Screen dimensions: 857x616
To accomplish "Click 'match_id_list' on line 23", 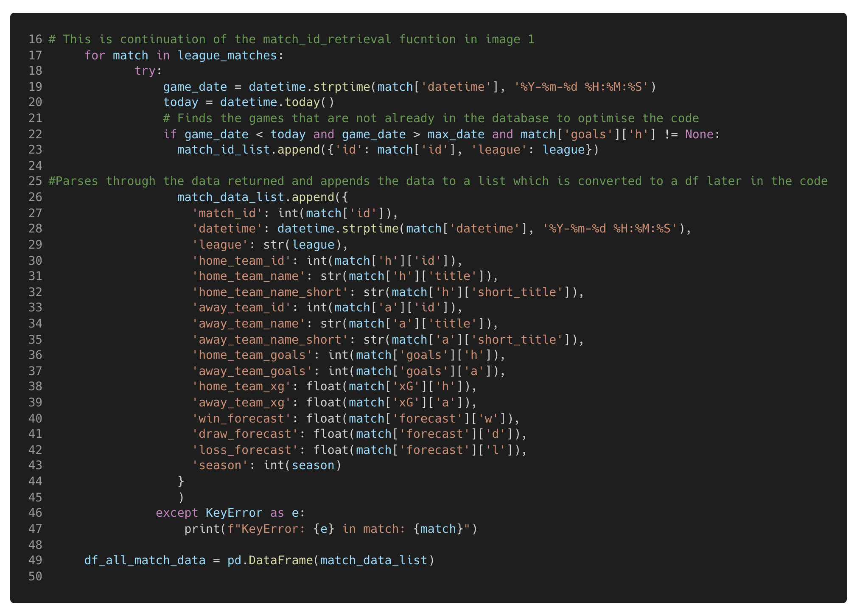I will click(x=224, y=150).
